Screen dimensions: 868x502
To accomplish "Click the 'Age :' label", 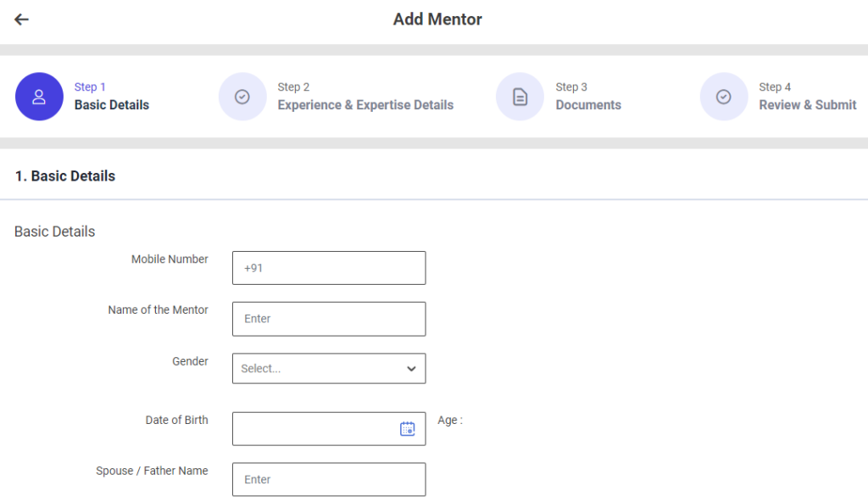I will (x=450, y=420).
